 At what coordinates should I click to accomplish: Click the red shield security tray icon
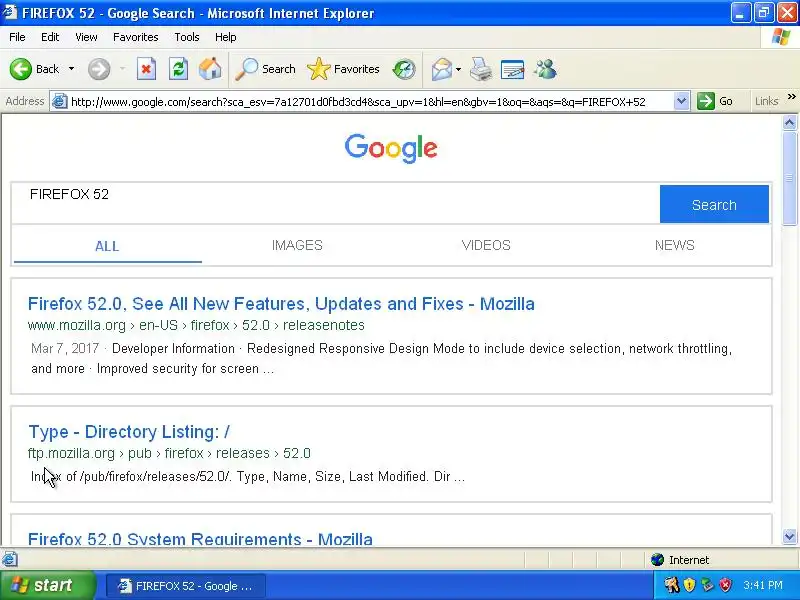tap(725, 585)
